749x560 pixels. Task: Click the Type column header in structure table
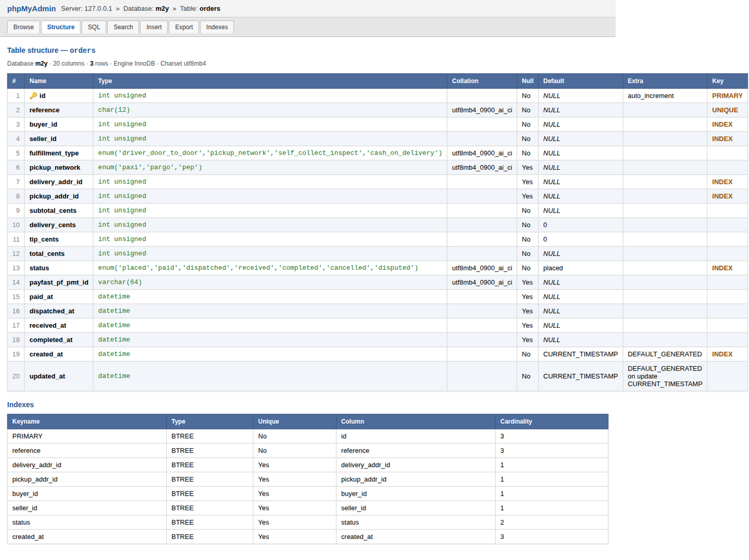click(270, 81)
